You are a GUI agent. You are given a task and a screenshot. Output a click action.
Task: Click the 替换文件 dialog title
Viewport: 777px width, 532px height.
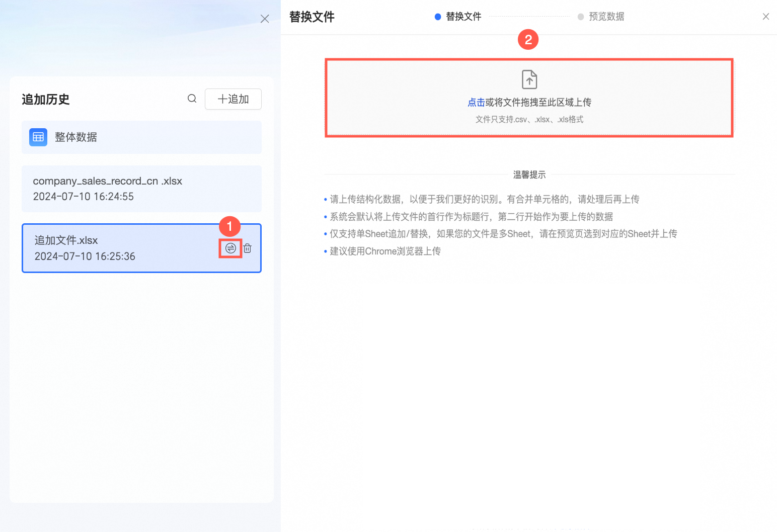[312, 17]
